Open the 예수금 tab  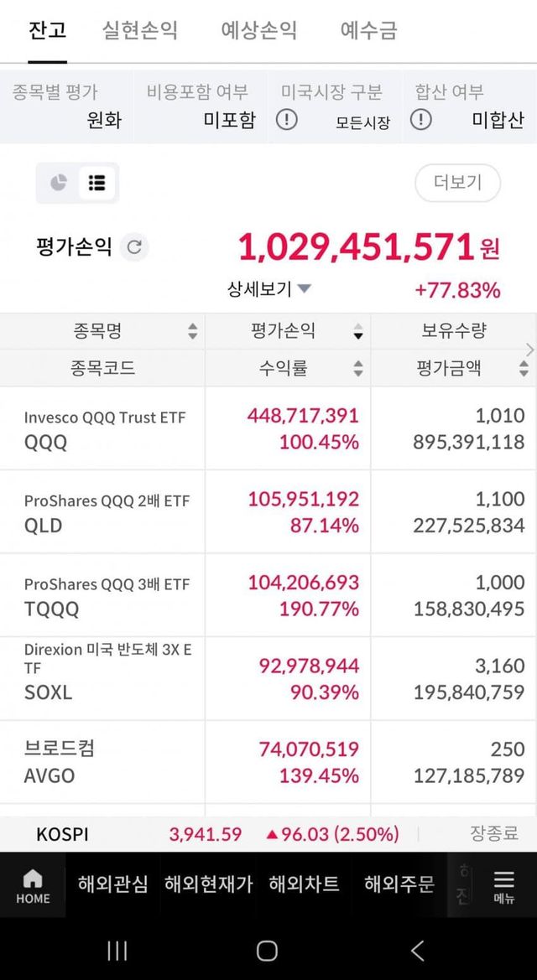coord(368,31)
